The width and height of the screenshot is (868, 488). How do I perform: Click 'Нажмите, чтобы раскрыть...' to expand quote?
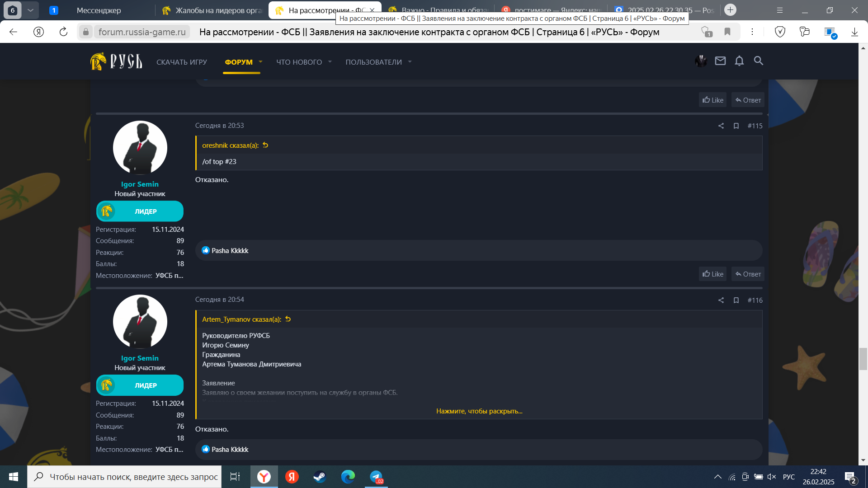point(479,411)
